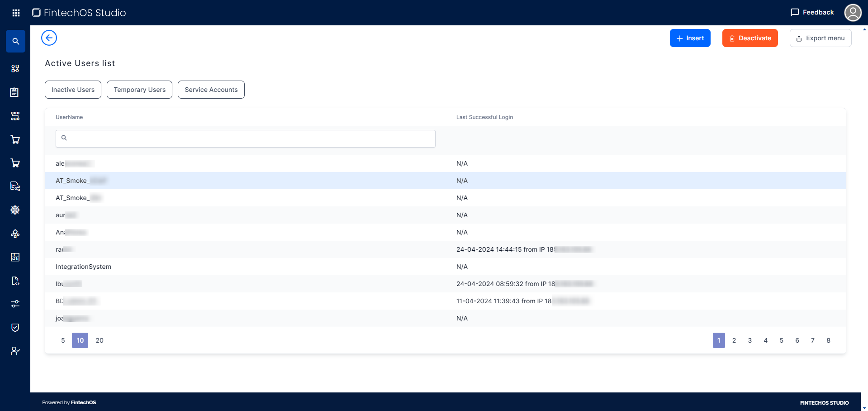Open the clipboard icon in the sidebar
Image resolution: width=868 pixels, height=411 pixels.
pos(15,92)
